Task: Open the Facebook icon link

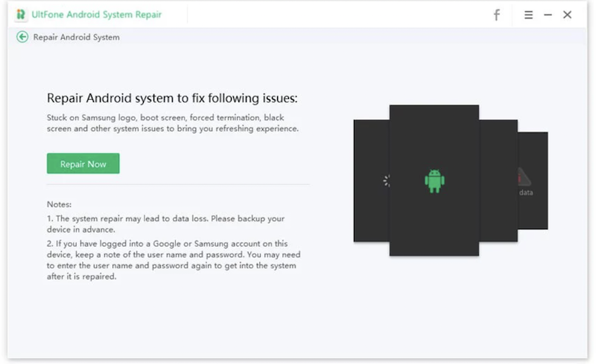Action: pos(496,15)
